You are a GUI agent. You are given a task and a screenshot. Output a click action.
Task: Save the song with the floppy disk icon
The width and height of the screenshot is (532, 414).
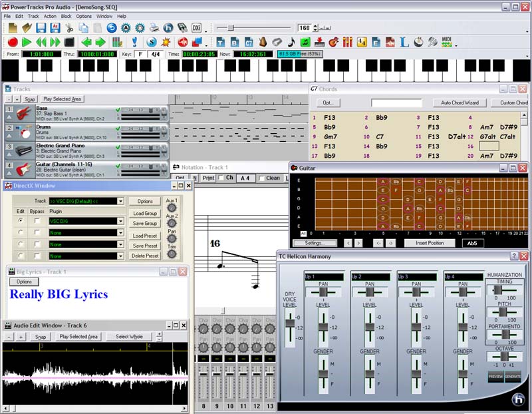point(41,28)
